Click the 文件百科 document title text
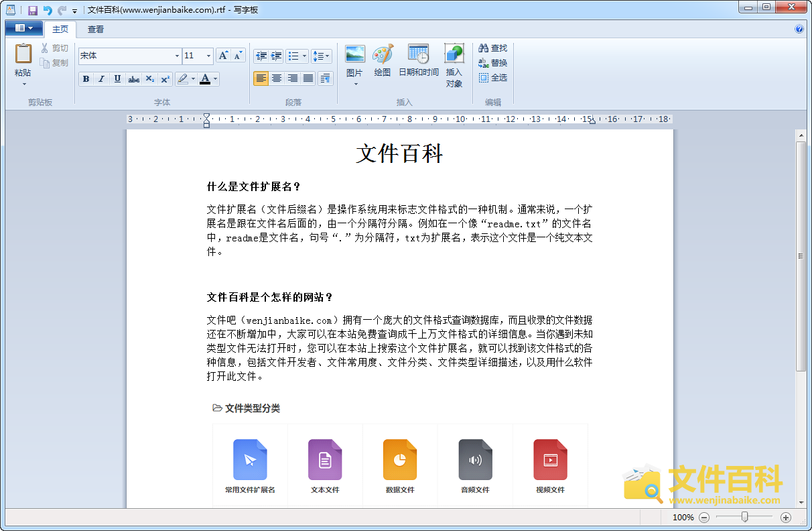812x531 pixels. tap(400, 154)
